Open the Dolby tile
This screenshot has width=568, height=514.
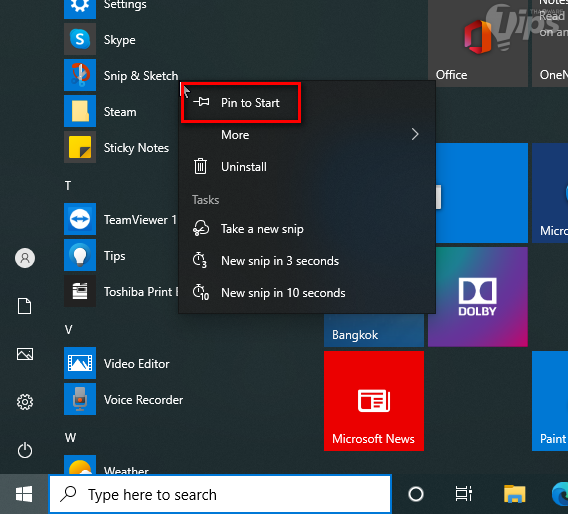[x=478, y=297]
